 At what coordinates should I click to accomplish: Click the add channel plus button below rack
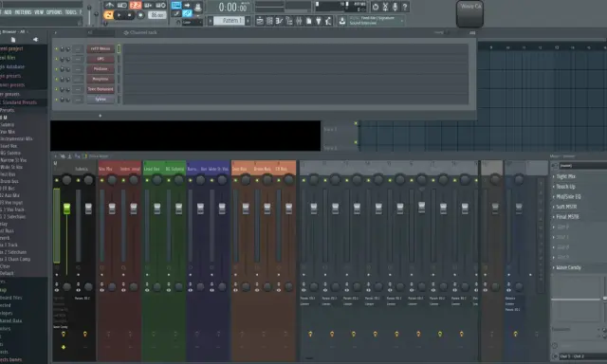pyautogui.click(x=100, y=116)
